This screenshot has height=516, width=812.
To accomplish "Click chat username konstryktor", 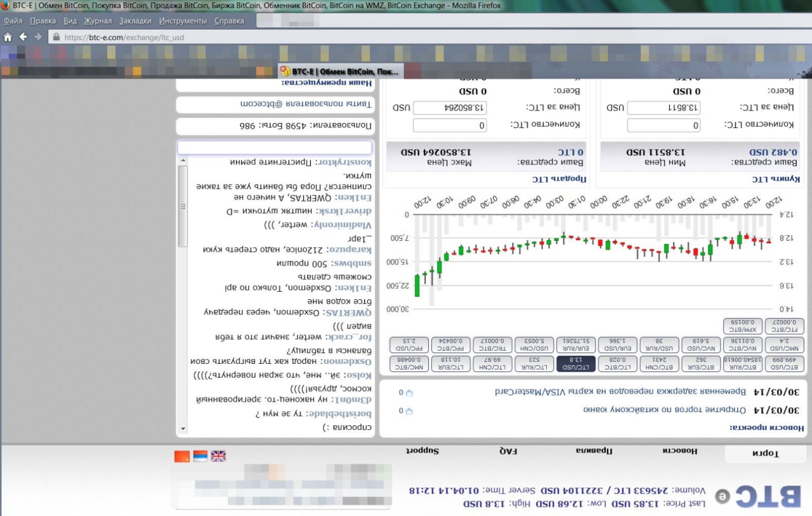I will pyautogui.click(x=343, y=162).
